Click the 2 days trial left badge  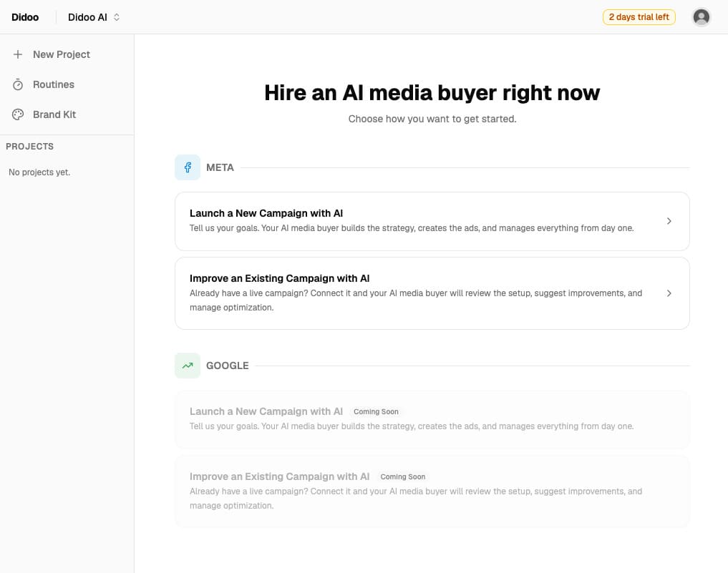(x=639, y=17)
